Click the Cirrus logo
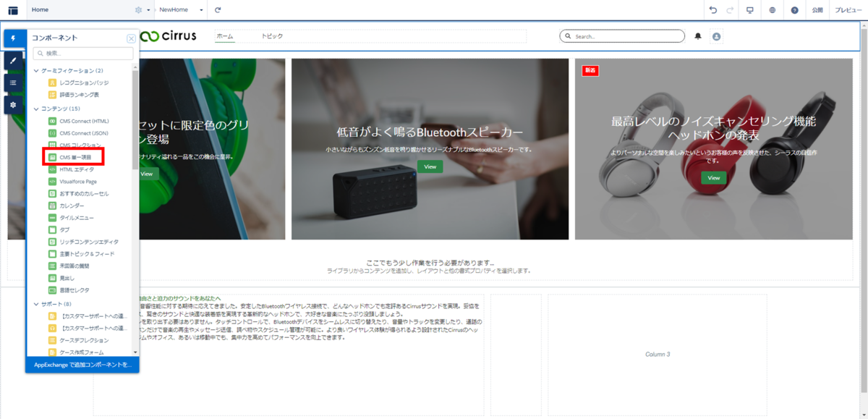Image resolution: width=868 pixels, height=419 pixels. point(168,36)
